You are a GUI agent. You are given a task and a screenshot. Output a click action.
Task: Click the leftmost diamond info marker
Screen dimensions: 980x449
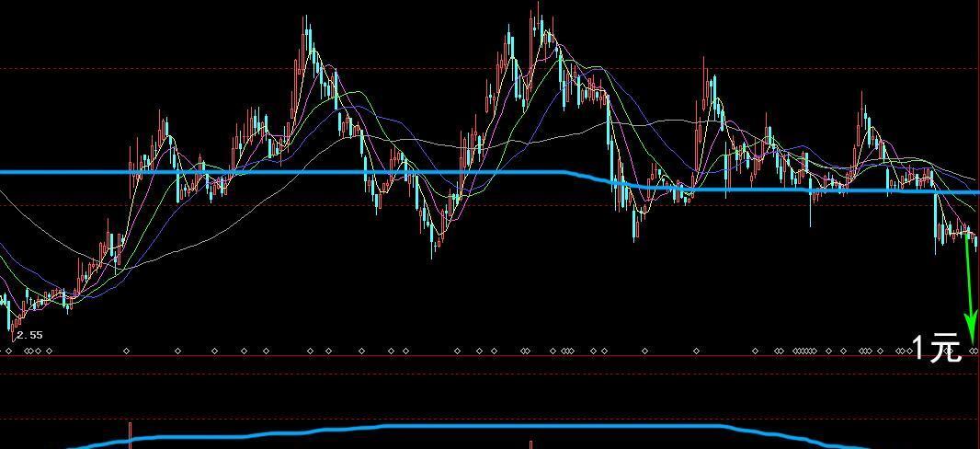click(x=9, y=351)
